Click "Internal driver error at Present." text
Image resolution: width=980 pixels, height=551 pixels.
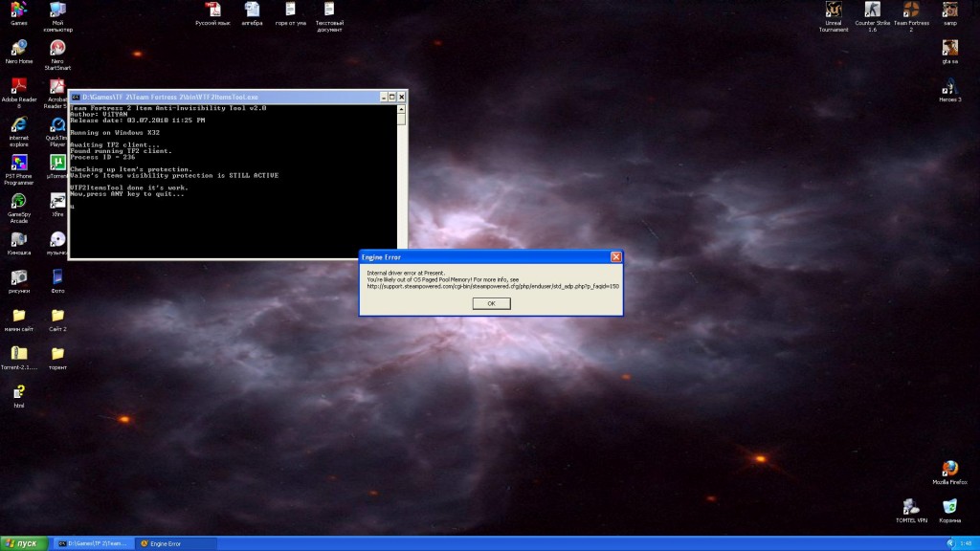[406, 273]
